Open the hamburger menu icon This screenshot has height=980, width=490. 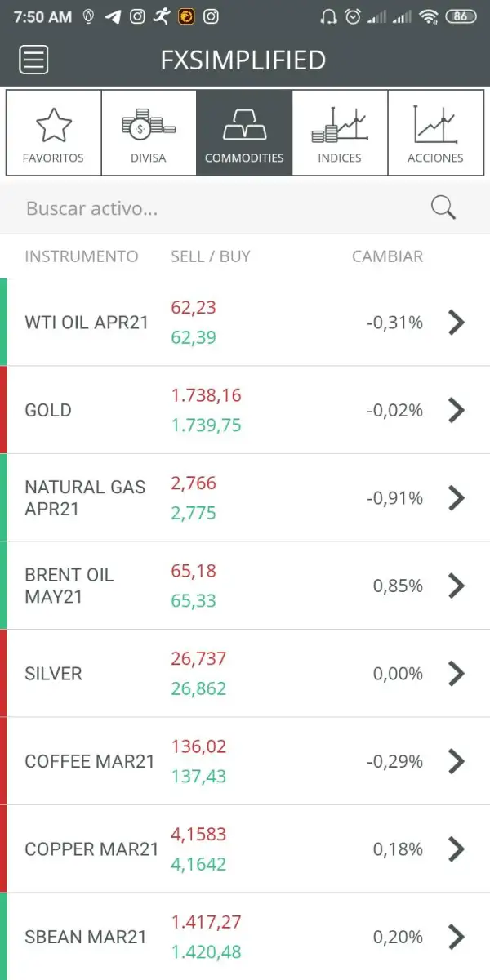(33, 60)
